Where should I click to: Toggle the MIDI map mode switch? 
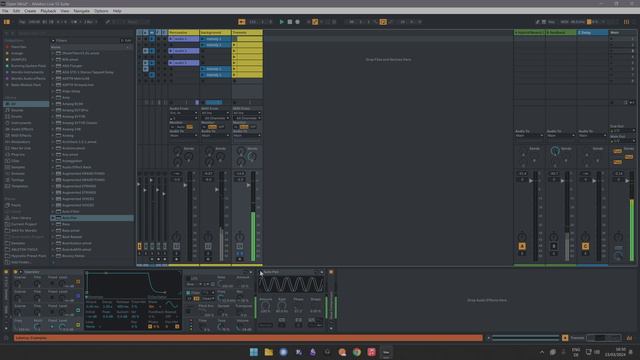(x=564, y=22)
